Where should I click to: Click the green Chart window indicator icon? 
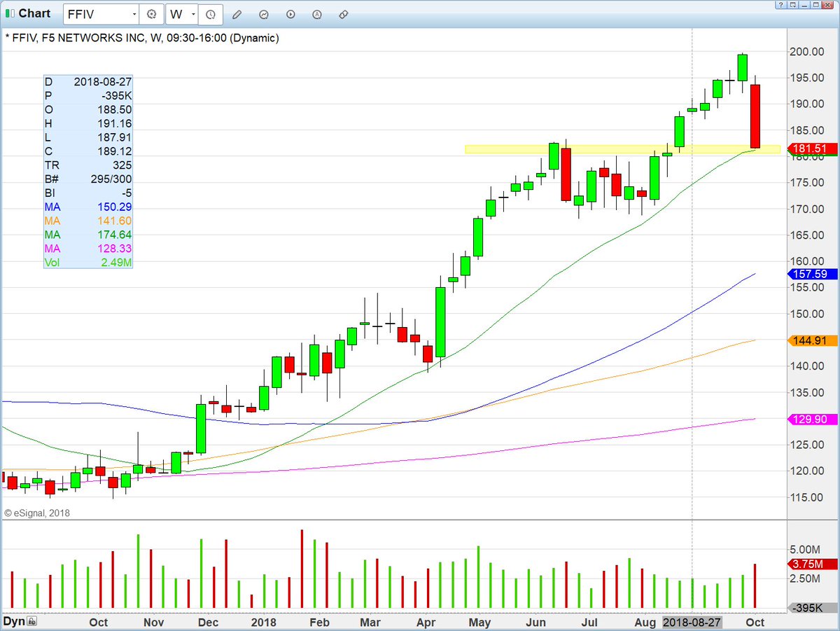click(x=9, y=13)
